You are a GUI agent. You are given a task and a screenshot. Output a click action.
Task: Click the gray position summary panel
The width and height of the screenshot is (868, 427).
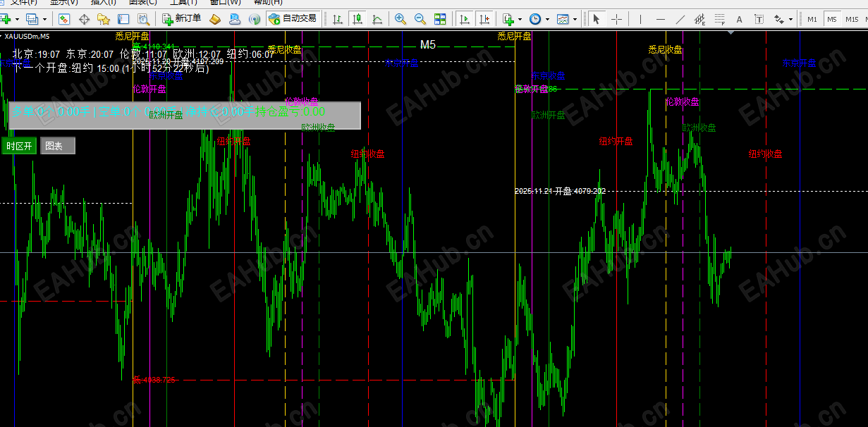[184, 116]
